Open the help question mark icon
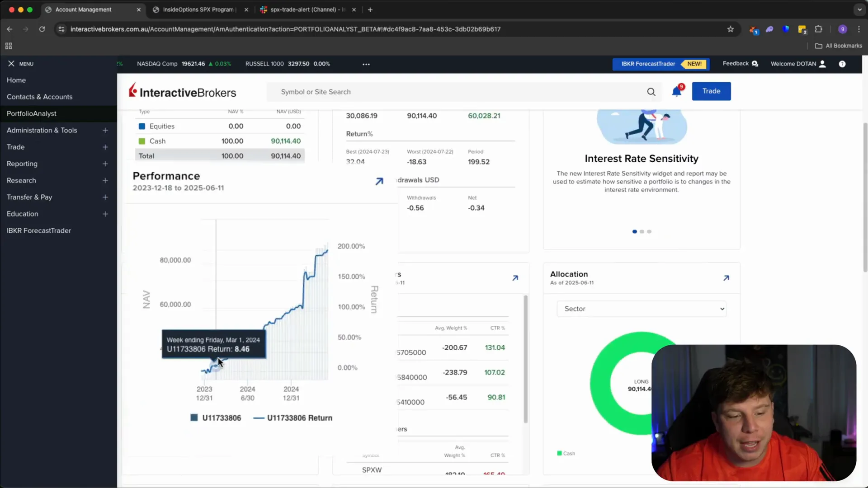The image size is (868, 488). tap(842, 64)
